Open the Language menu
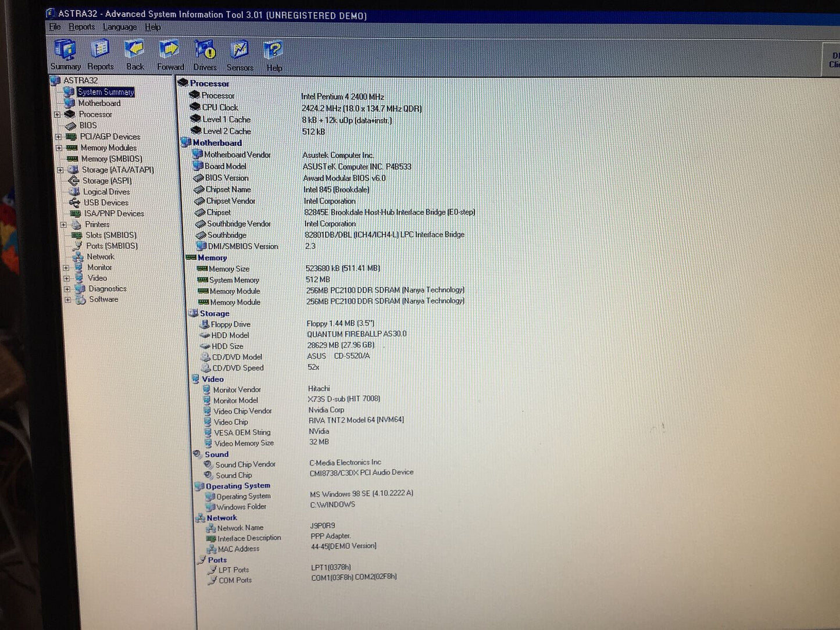The image size is (840, 630). click(x=120, y=27)
